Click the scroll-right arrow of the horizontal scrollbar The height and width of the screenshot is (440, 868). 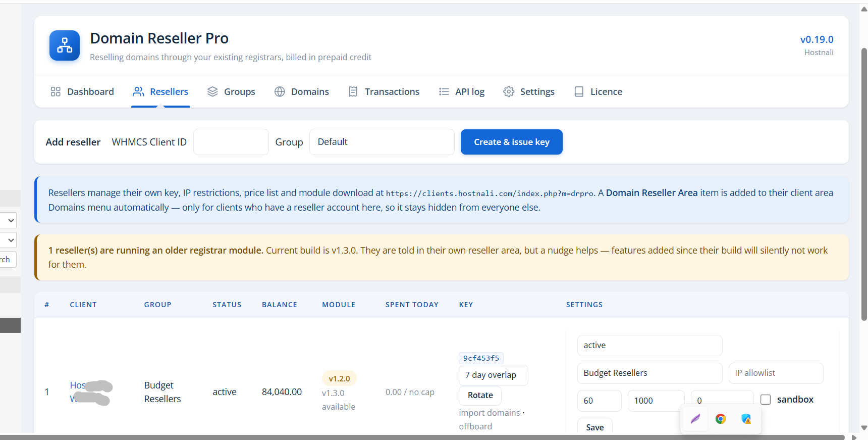click(854, 437)
